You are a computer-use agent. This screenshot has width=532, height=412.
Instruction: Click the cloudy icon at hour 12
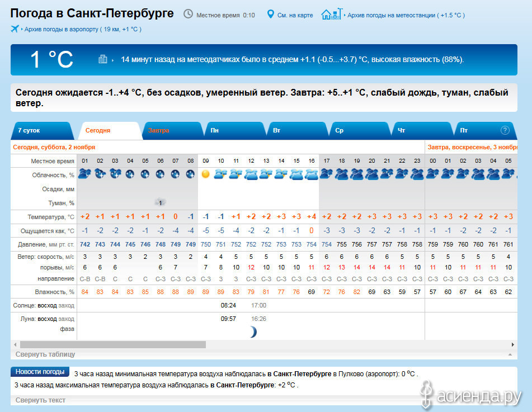[251, 174]
